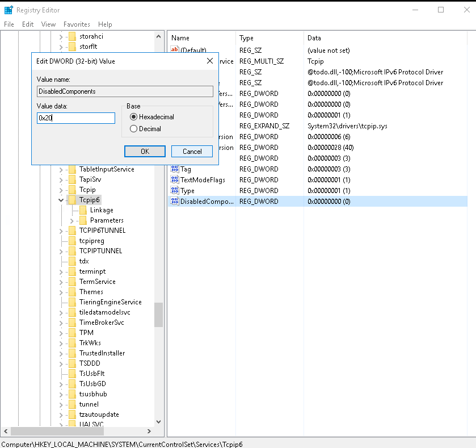Open the Edit menu
The height and width of the screenshot is (448, 476).
[x=28, y=24]
